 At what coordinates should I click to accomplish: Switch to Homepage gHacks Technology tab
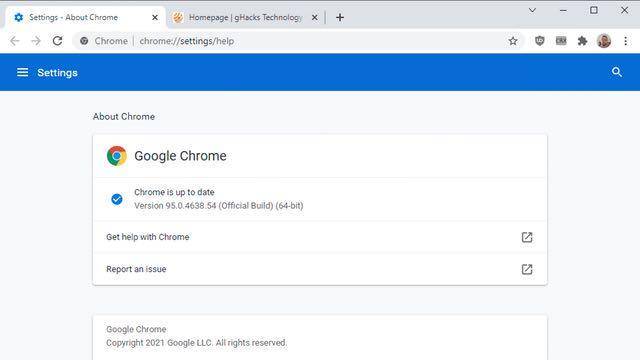pos(245,18)
